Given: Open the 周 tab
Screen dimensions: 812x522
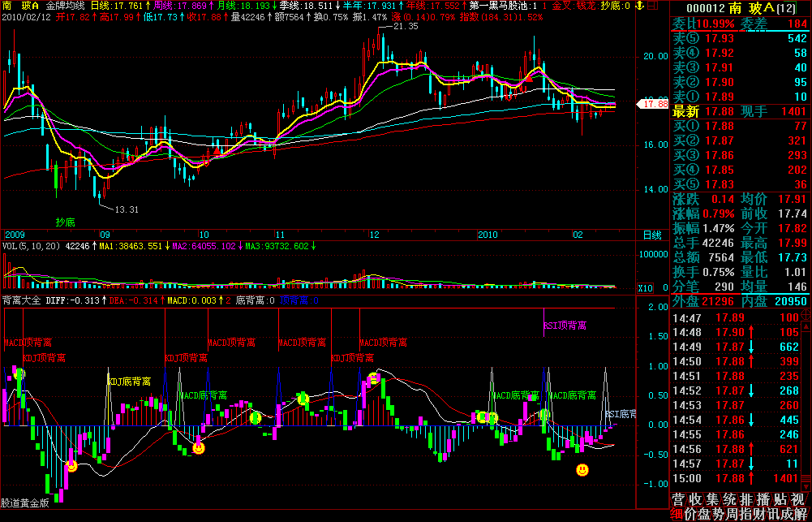Looking at the screenshot, I should [x=731, y=514].
